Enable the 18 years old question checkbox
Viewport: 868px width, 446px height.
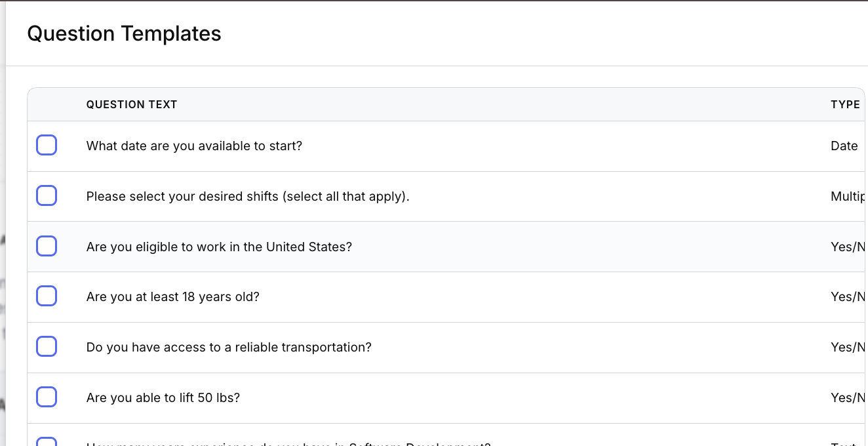point(47,296)
